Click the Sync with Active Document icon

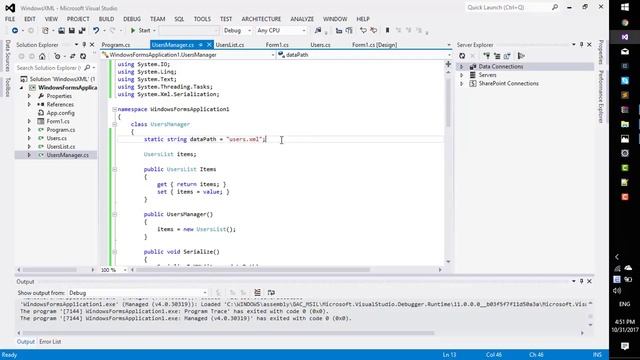point(72,56)
